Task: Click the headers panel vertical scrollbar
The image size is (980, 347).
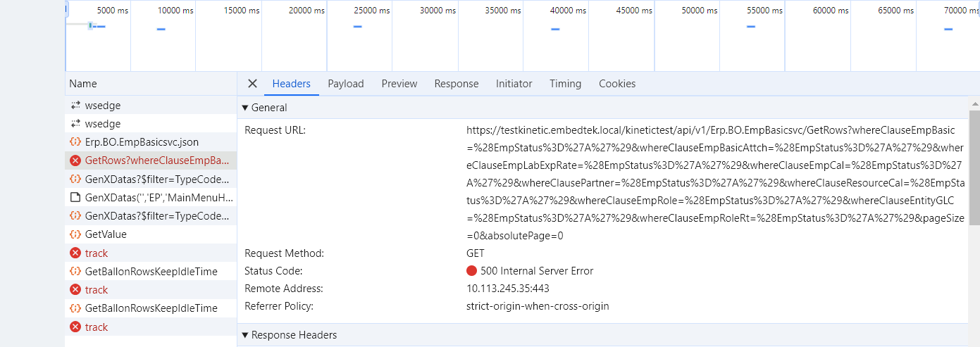Action: pos(974,168)
